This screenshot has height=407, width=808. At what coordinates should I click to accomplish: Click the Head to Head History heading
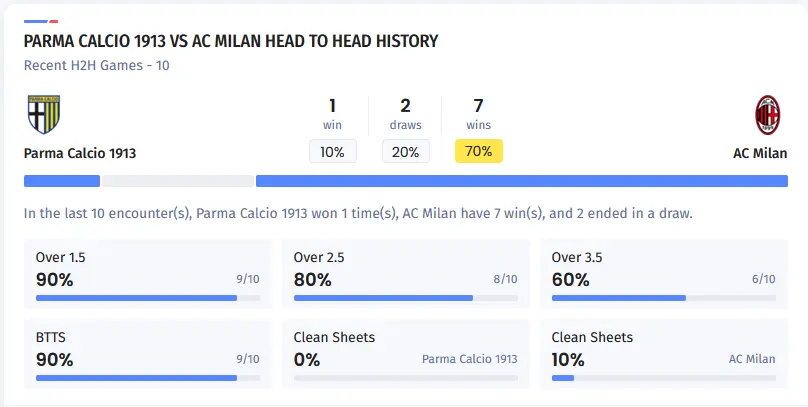coord(230,41)
